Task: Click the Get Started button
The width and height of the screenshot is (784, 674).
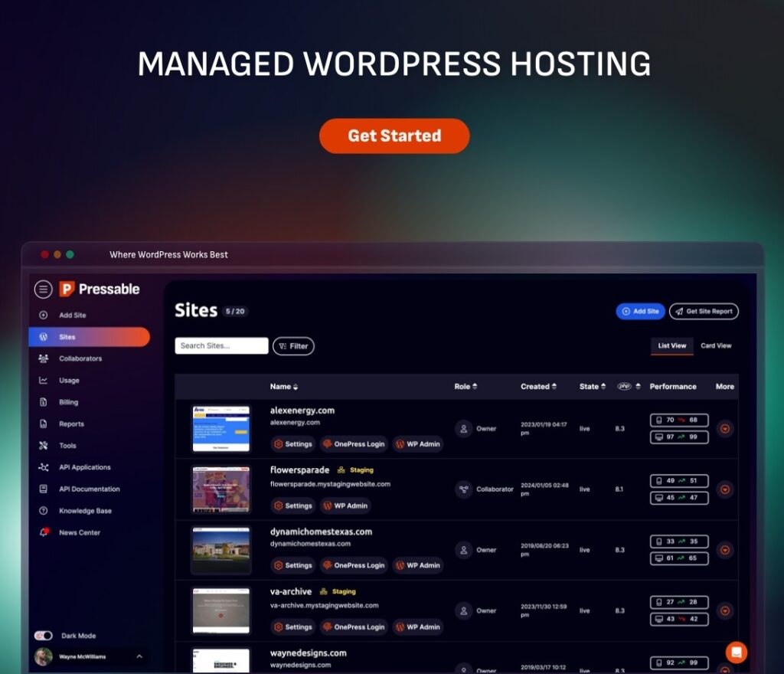Action: 394,136
